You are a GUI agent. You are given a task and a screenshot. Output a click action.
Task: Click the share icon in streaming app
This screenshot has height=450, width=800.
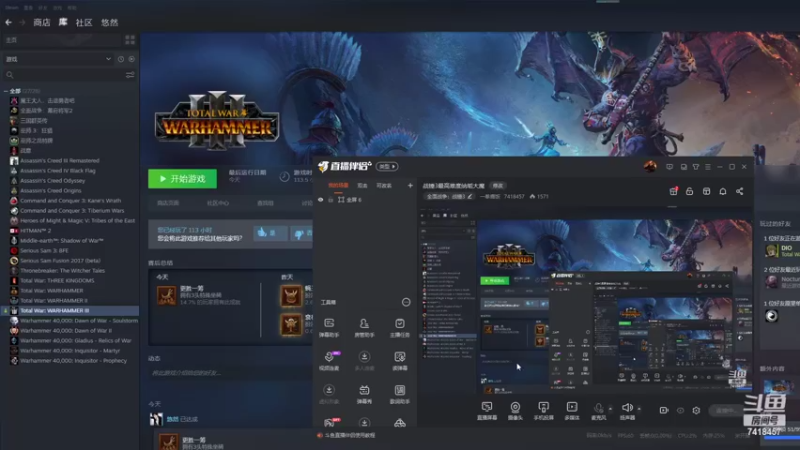coord(740,191)
